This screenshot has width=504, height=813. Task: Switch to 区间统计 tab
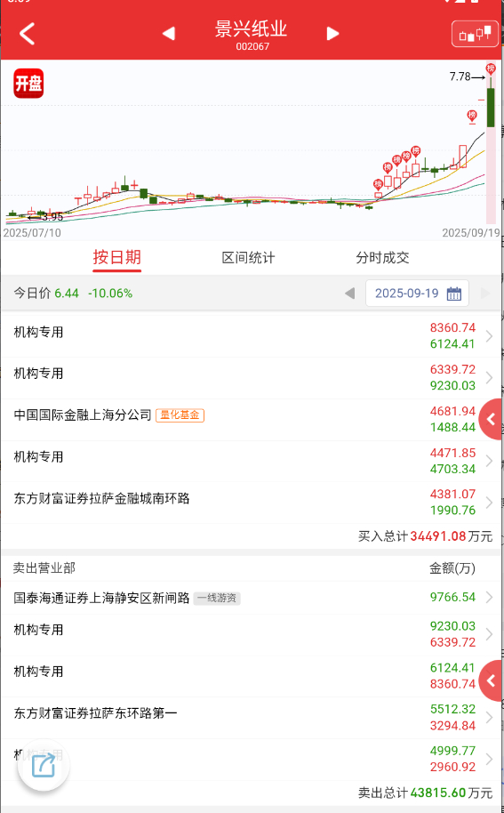[x=248, y=258]
